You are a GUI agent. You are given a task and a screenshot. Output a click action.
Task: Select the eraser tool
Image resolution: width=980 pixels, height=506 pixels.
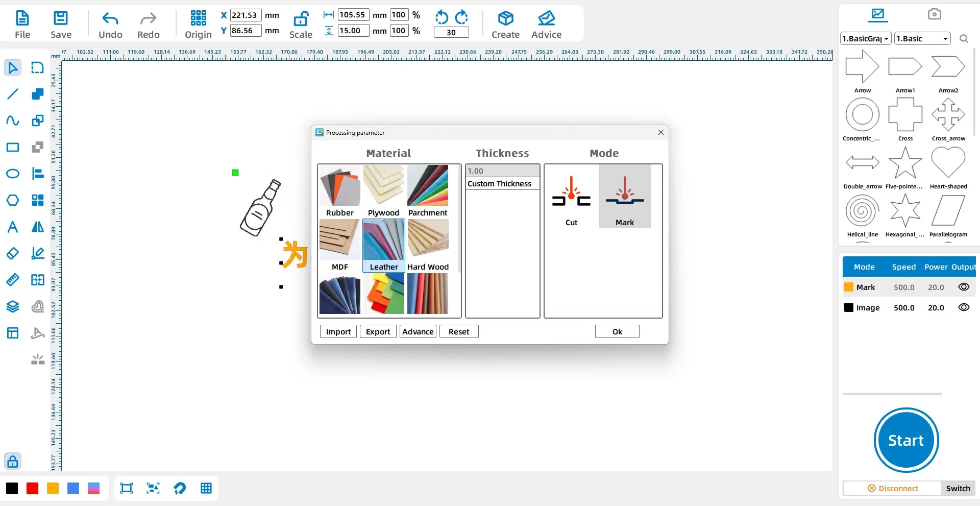pos(13,253)
